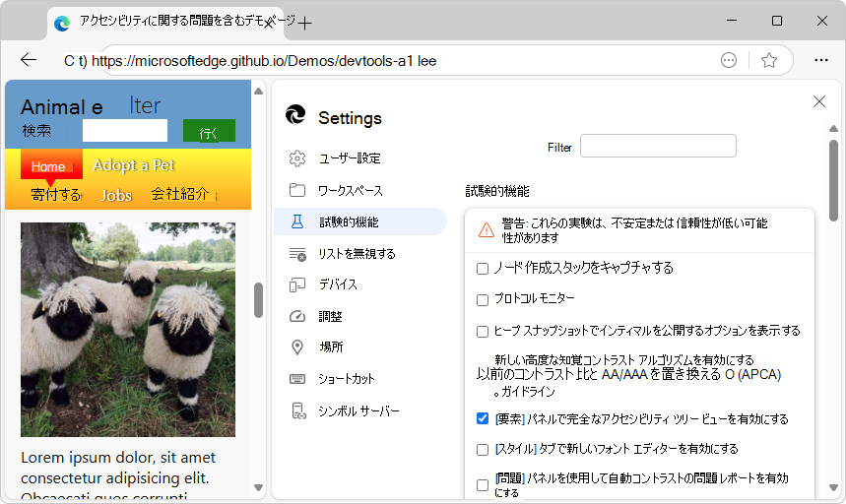The height and width of the screenshot is (504, 846).
Task: Click the folder icon for ワークスペース
Action: click(x=297, y=190)
